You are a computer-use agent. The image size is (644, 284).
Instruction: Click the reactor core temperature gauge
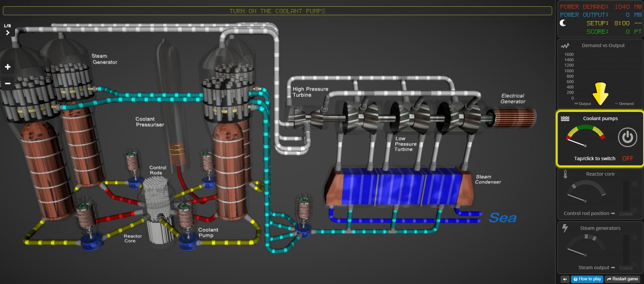click(x=586, y=192)
